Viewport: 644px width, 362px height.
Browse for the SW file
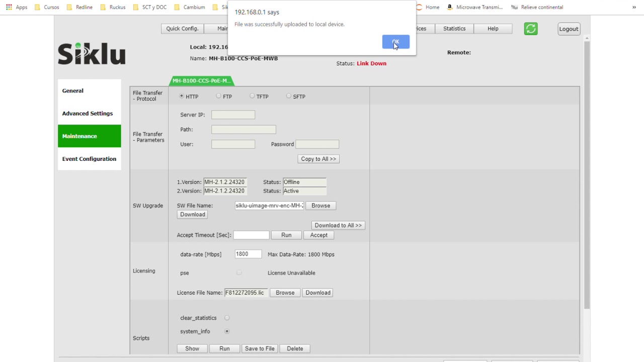321,206
